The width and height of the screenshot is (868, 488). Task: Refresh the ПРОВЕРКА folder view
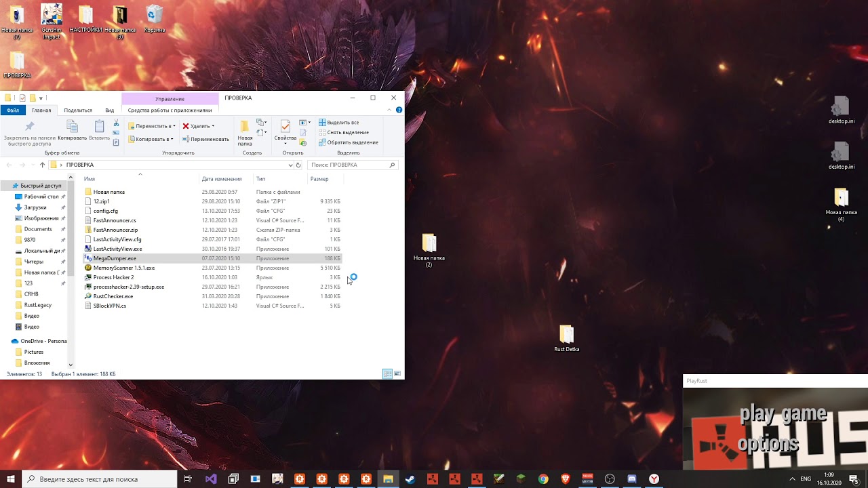[298, 165]
